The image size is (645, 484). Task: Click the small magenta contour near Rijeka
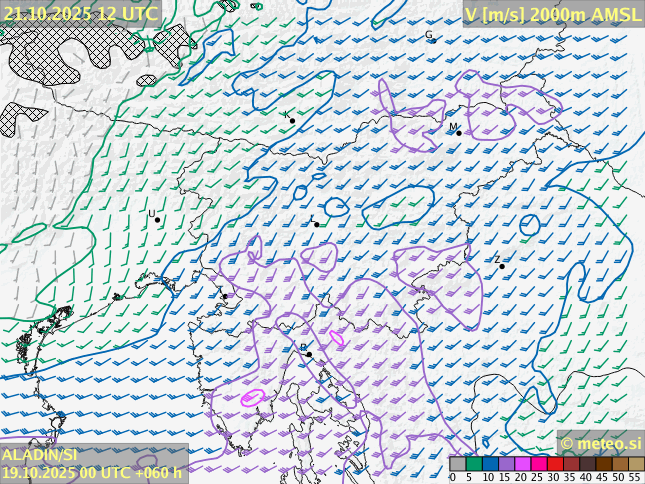[337, 340]
